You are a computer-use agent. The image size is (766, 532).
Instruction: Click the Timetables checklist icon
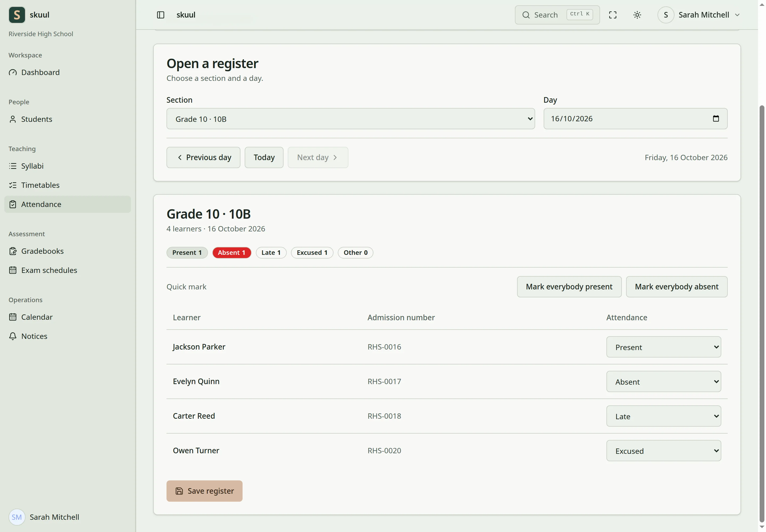click(x=13, y=185)
